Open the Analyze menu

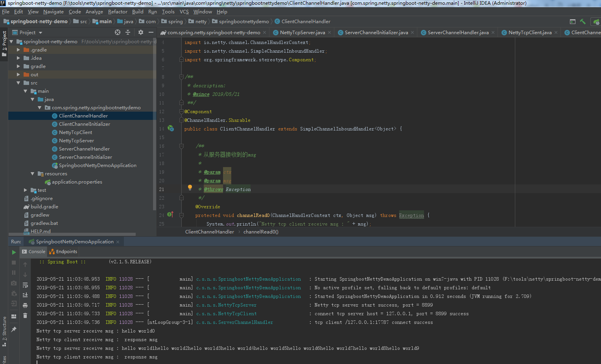point(94,12)
